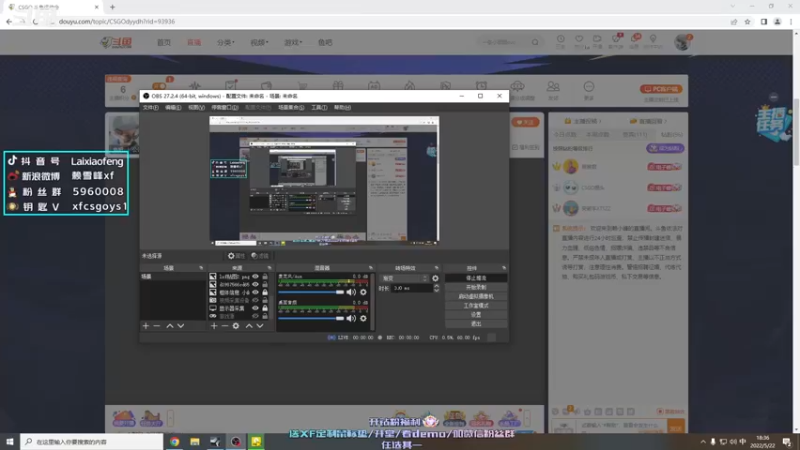The width and height of the screenshot is (800, 450).
Task: Toggle lock on 显示器采集 source
Action: 265,308
